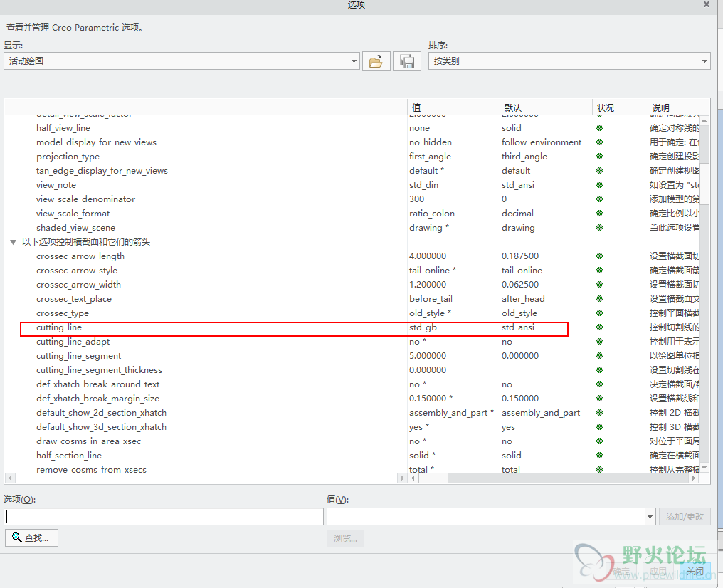Select default_show_2d_section_xhatch option
This screenshot has height=588, width=723.
pos(102,413)
